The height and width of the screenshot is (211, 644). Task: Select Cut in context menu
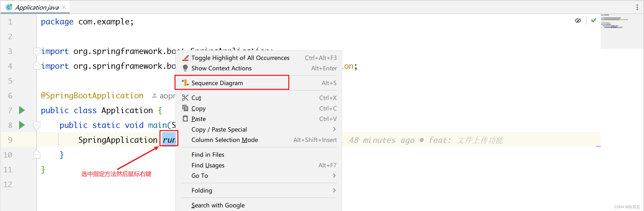259,98
